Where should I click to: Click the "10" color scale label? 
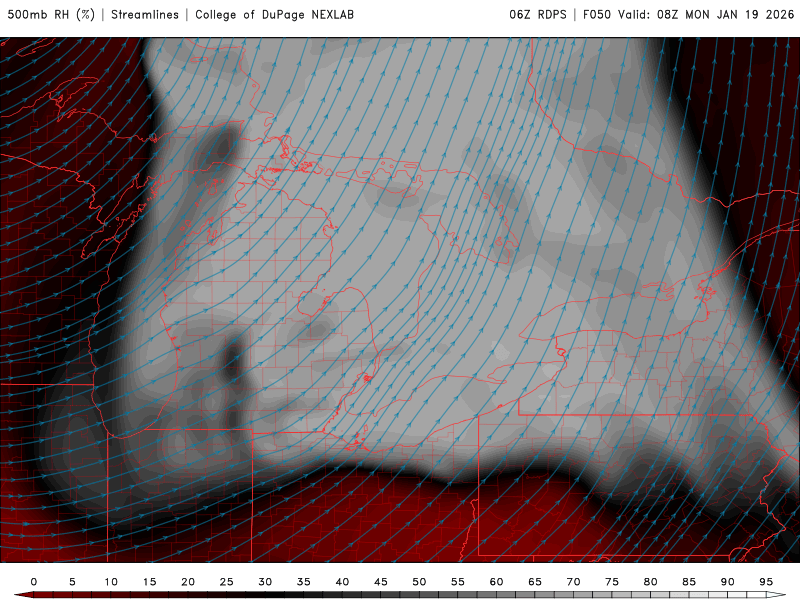[111, 582]
